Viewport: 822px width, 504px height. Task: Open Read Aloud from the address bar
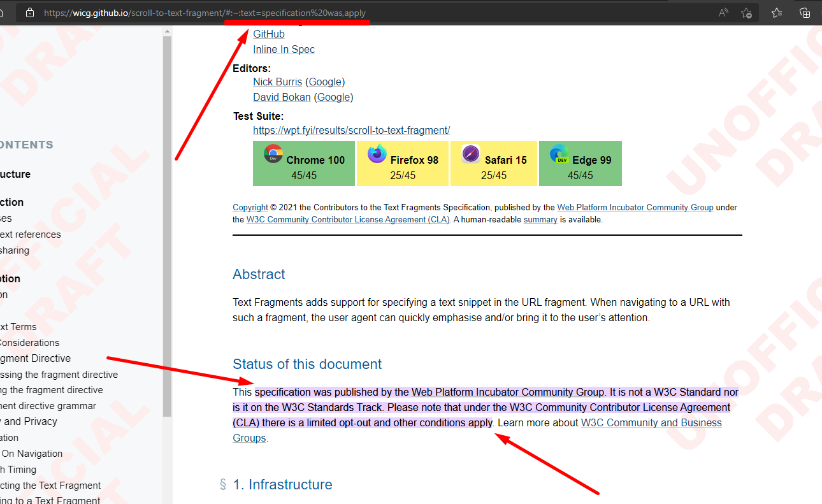click(723, 13)
